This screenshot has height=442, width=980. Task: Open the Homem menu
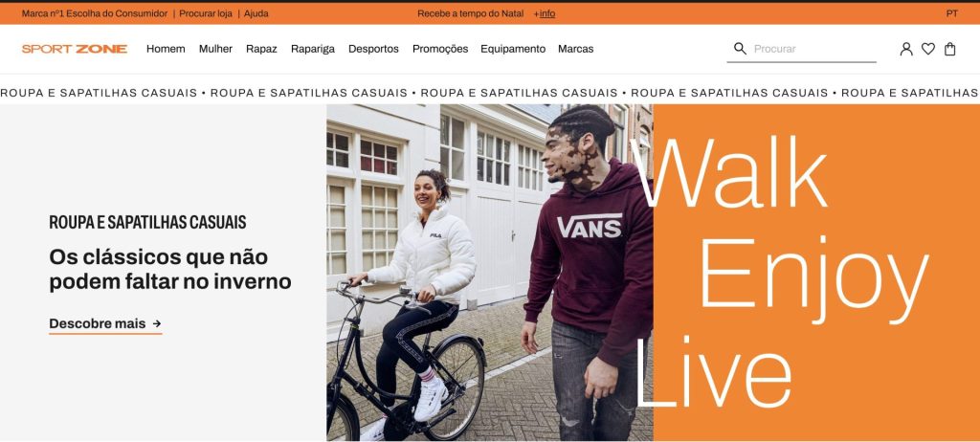[x=166, y=49]
